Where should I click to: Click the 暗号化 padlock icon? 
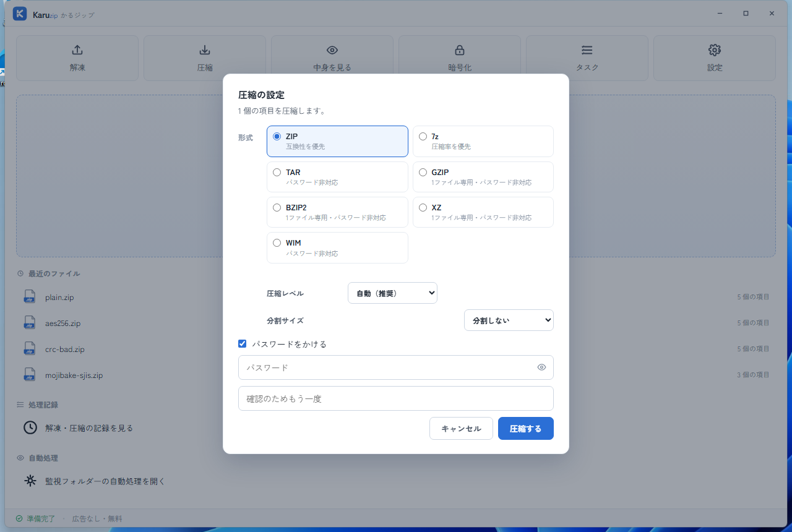pos(460,50)
